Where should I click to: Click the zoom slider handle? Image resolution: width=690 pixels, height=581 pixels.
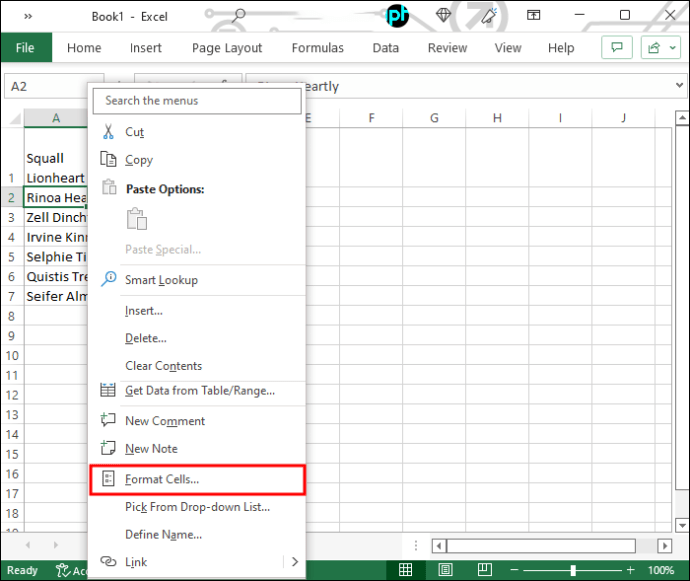573,570
